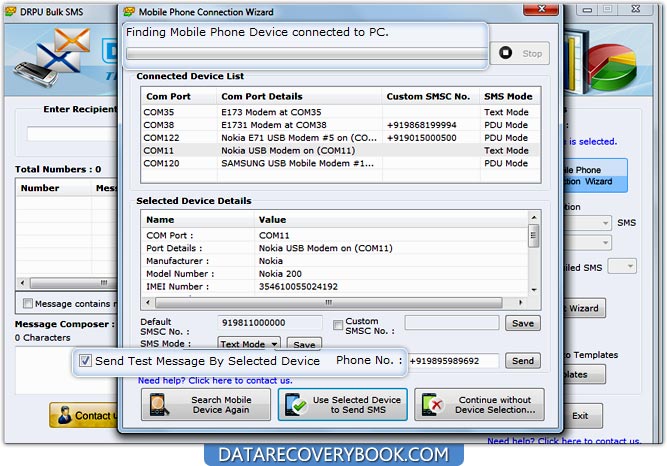Click the SMS Mode column header

510,96
